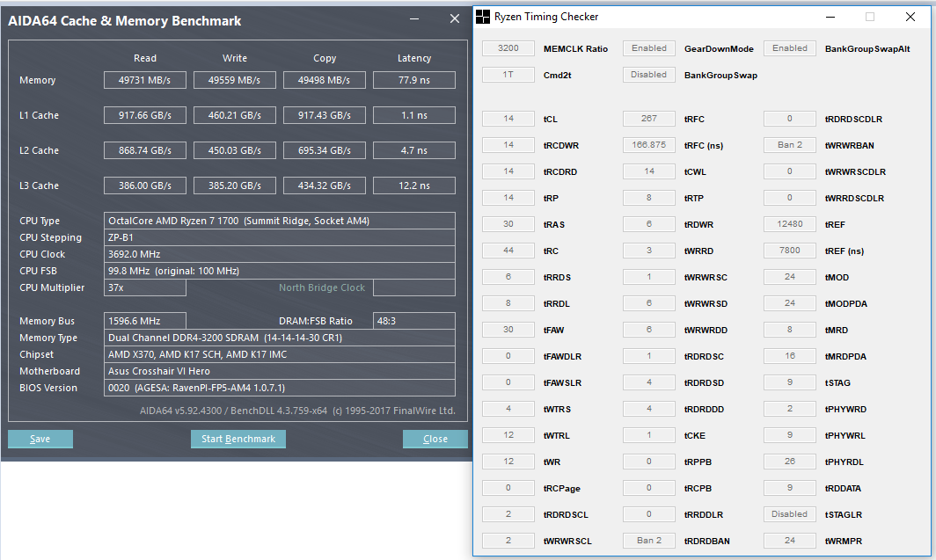
Task: Click tRDRDSCL value 2
Action: [508, 514]
